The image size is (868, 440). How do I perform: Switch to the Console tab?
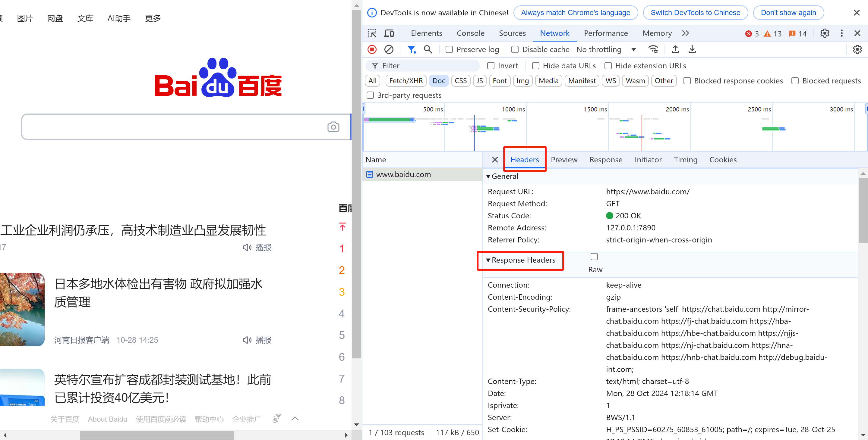pyautogui.click(x=470, y=33)
